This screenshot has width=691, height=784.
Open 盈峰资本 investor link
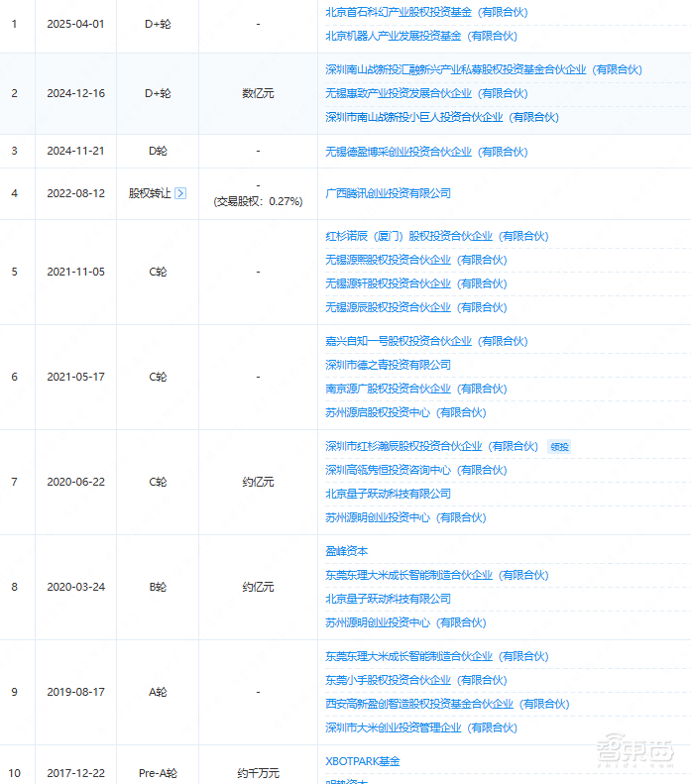point(347,551)
